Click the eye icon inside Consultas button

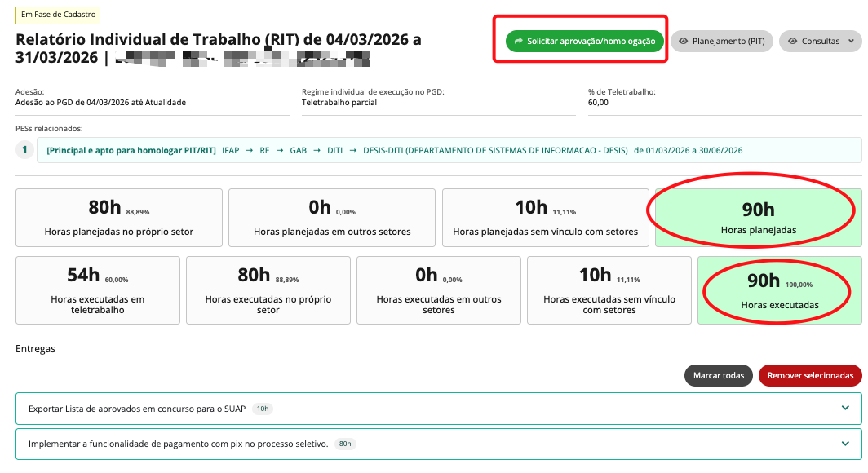(x=792, y=42)
